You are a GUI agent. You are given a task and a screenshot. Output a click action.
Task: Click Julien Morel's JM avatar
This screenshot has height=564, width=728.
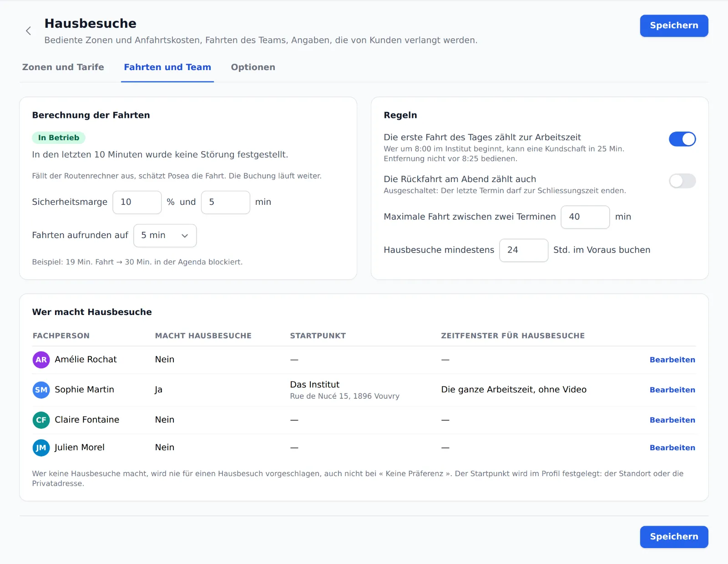(x=41, y=447)
